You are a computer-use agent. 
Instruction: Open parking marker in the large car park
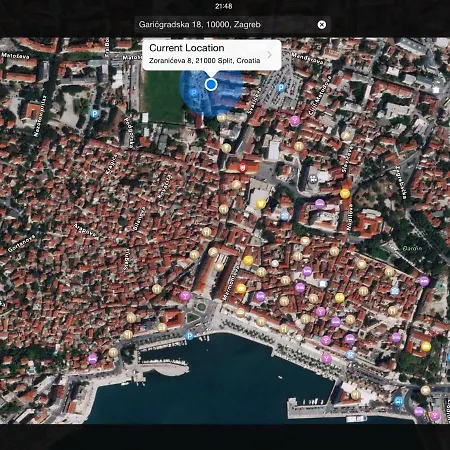281,88
